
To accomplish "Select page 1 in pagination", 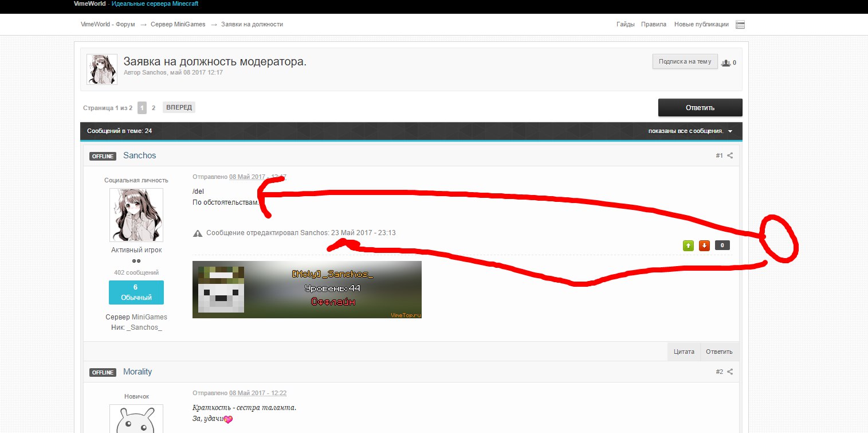I will [142, 108].
